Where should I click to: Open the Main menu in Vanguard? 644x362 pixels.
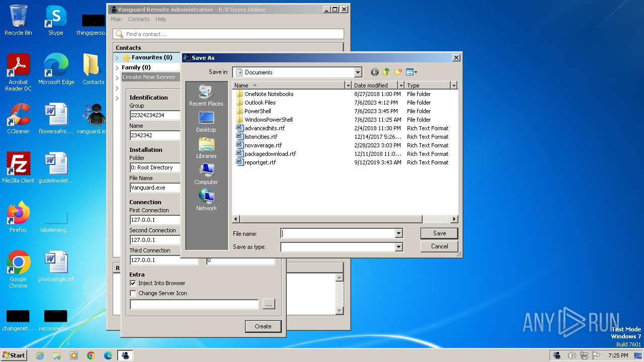click(116, 19)
